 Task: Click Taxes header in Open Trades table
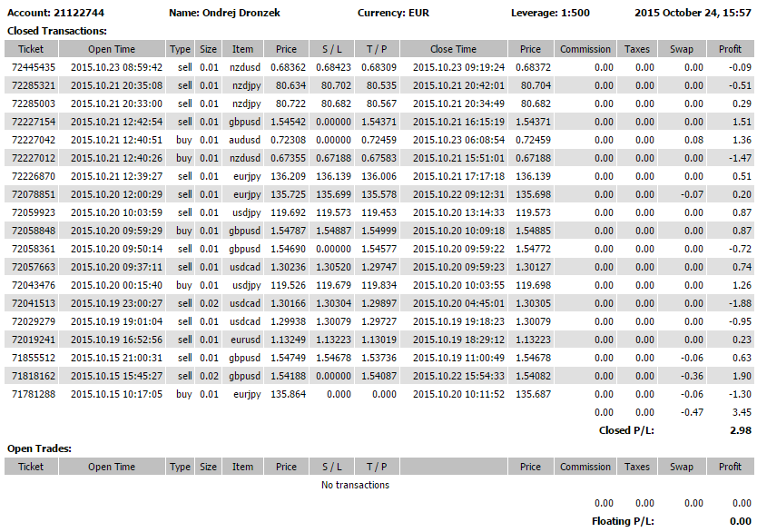[x=637, y=467]
